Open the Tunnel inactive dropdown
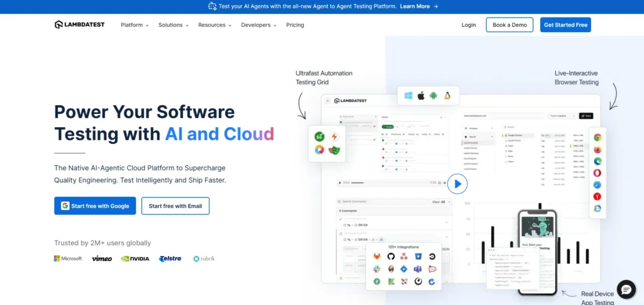The image size is (644, 305). [562, 116]
